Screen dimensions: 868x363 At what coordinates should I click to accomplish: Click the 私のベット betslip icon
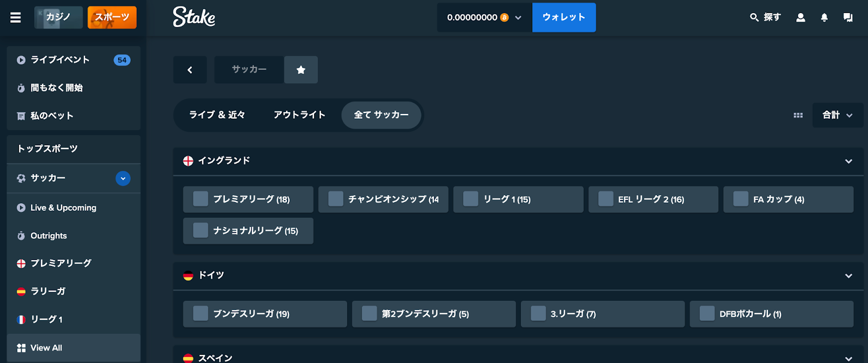pos(21,116)
